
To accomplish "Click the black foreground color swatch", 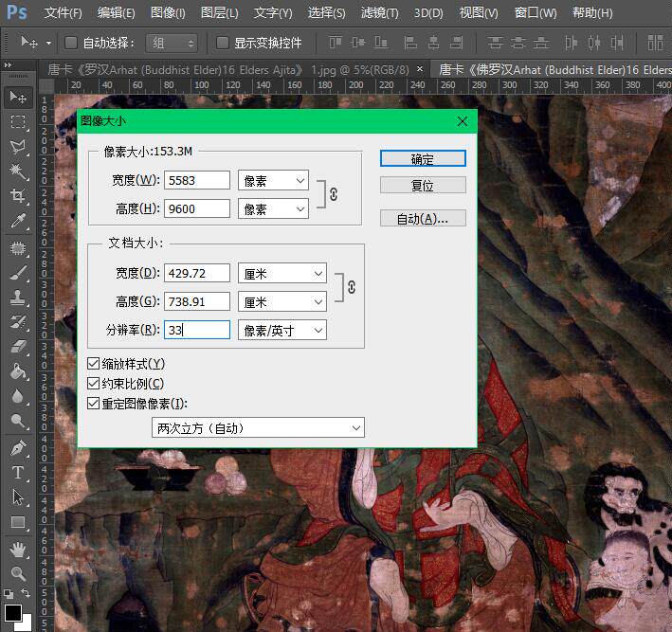I will tap(13, 612).
